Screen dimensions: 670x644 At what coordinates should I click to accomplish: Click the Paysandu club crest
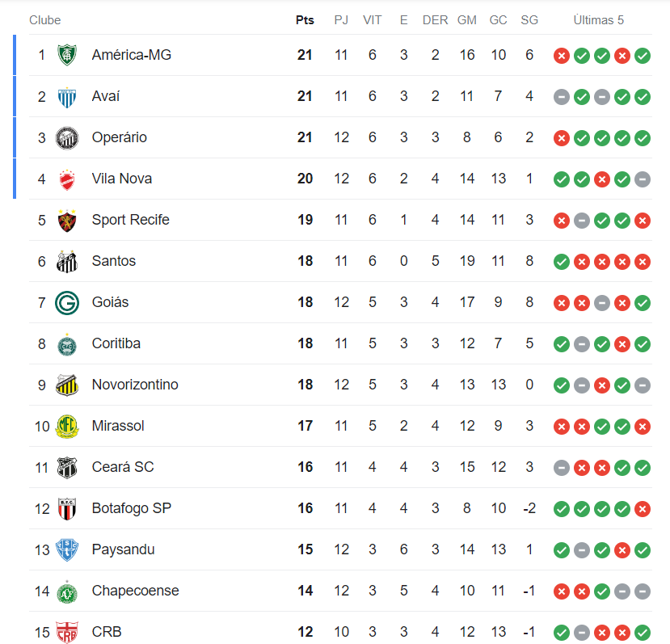[x=67, y=549]
